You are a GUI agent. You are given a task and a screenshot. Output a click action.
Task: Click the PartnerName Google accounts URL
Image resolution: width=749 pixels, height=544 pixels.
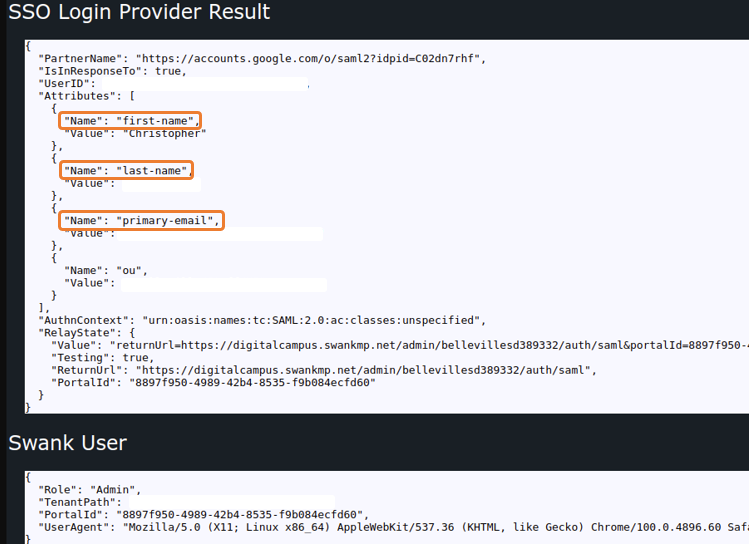[x=310, y=59]
